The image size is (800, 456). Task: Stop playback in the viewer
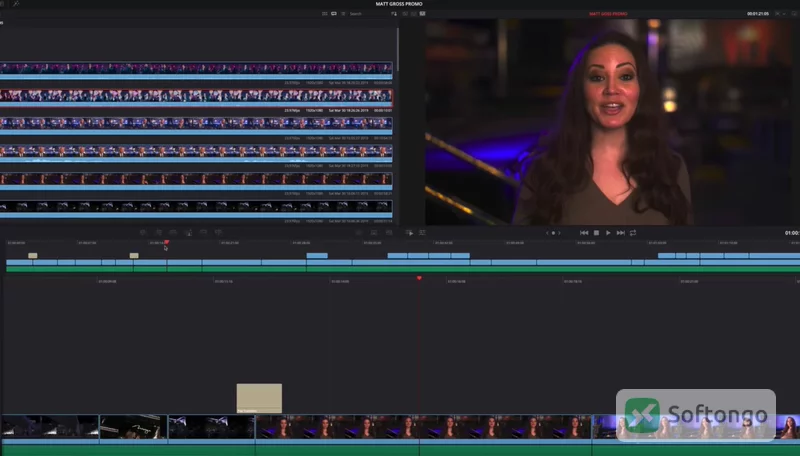(x=596, y=233)
